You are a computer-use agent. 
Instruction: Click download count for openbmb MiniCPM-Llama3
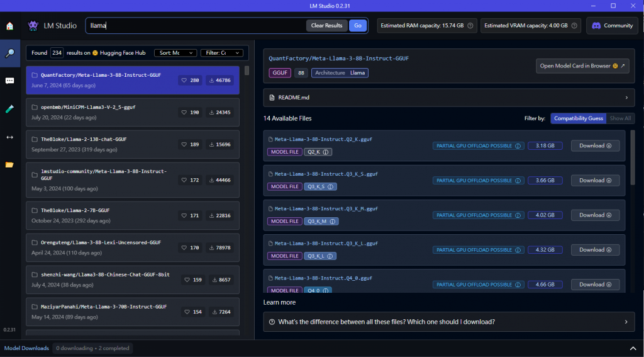(x=219, y=112)
